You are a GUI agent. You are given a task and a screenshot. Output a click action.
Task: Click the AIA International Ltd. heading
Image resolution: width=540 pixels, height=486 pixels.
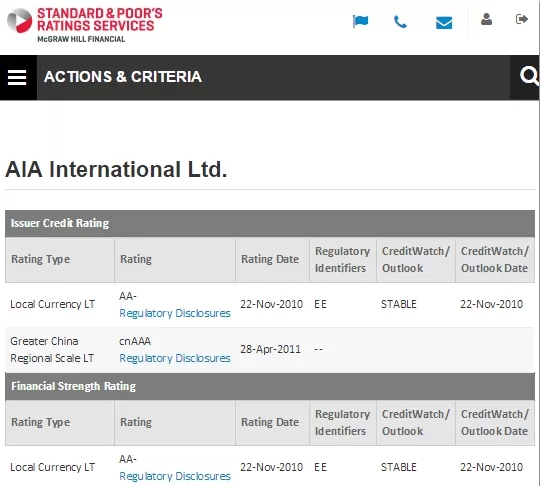[x=116, y=169]
